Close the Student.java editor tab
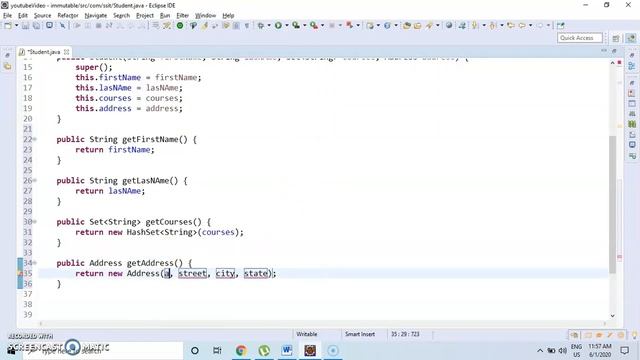Screen dimensions: 640x360 [67, 52]
